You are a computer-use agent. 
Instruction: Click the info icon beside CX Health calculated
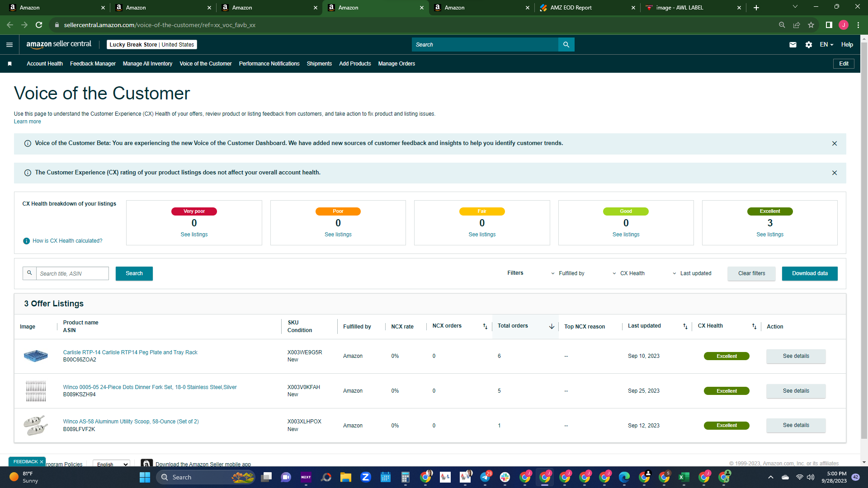27,241
